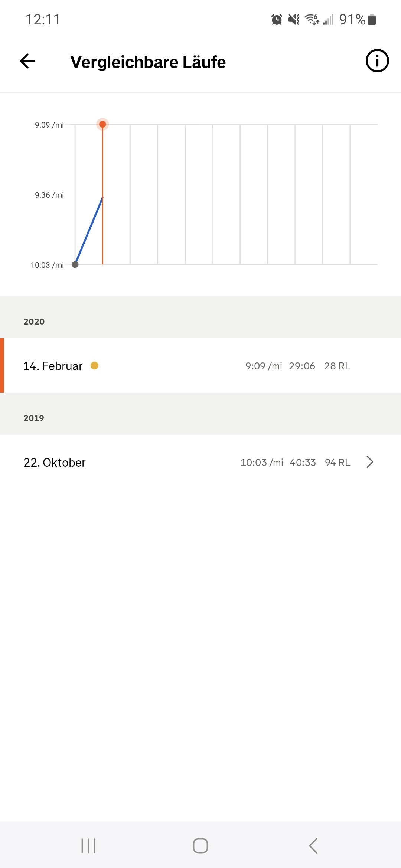Tap the Vergleichbare Läufe title

tap(148, 62)
